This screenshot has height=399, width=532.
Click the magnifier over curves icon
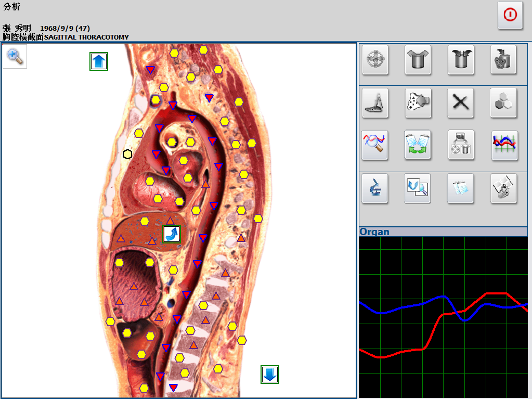click(375, 145)
